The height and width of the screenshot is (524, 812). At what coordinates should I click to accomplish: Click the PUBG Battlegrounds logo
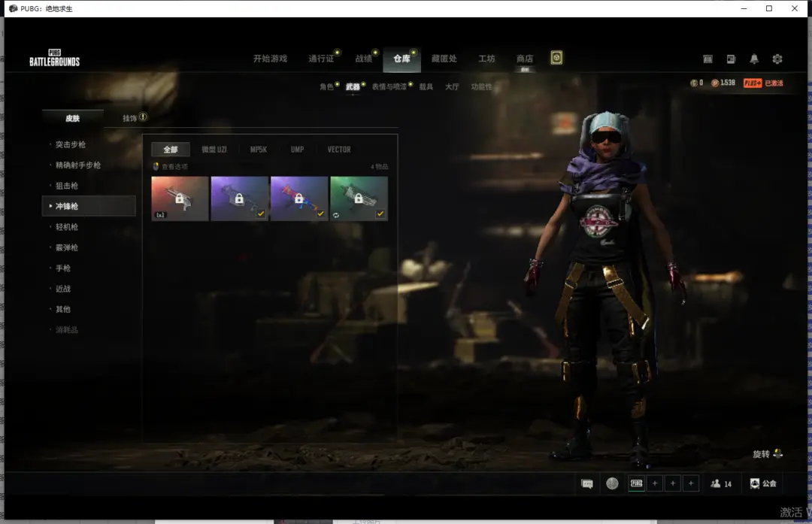click(54, 57)
